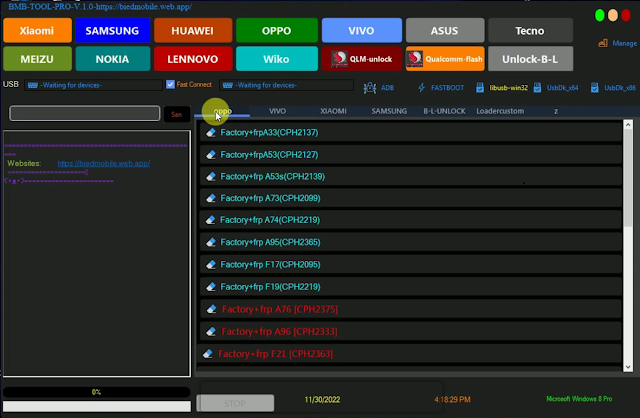The image size is (640, 418).
Task: Click eraser icon for A76 [CPH2375]
Action: pyautogui.click(x=211, y=309)
